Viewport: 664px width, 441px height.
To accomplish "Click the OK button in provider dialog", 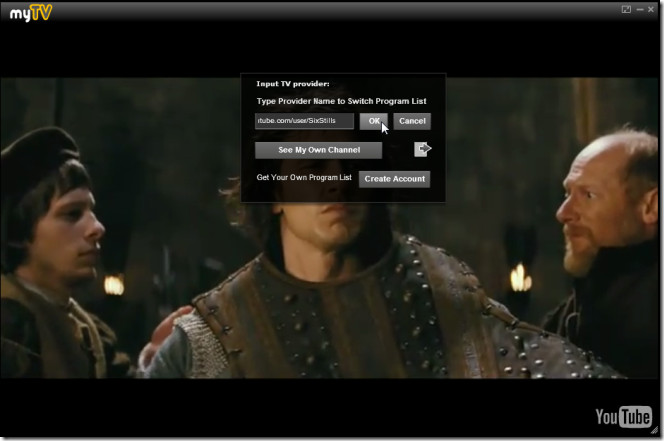I will [374, 121].
